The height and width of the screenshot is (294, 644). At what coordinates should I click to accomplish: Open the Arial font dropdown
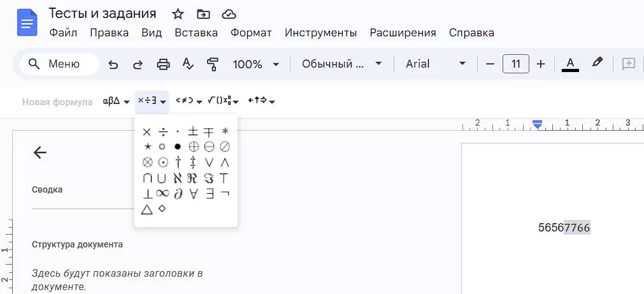click(435, 64)
